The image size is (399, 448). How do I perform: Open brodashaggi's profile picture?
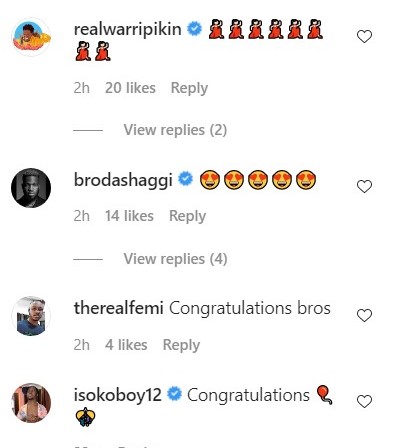click(31, 188)
